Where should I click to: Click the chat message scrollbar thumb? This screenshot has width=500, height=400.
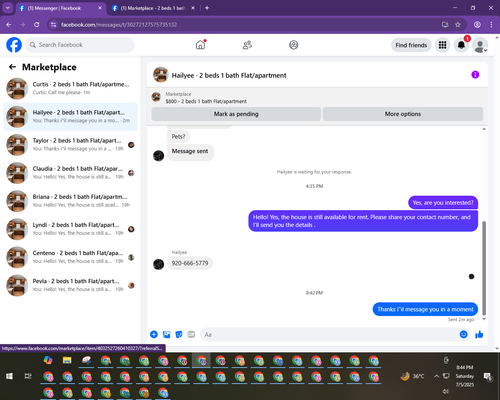click(x=484, y=268)
